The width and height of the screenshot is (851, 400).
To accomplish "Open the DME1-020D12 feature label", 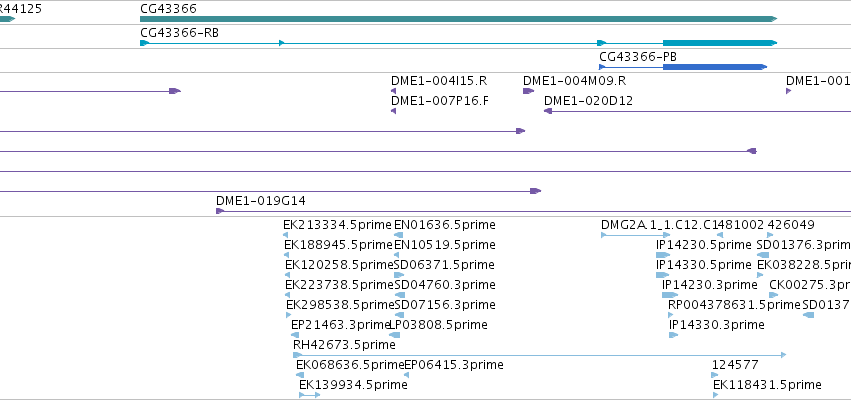I will click(x=588, y=101).
